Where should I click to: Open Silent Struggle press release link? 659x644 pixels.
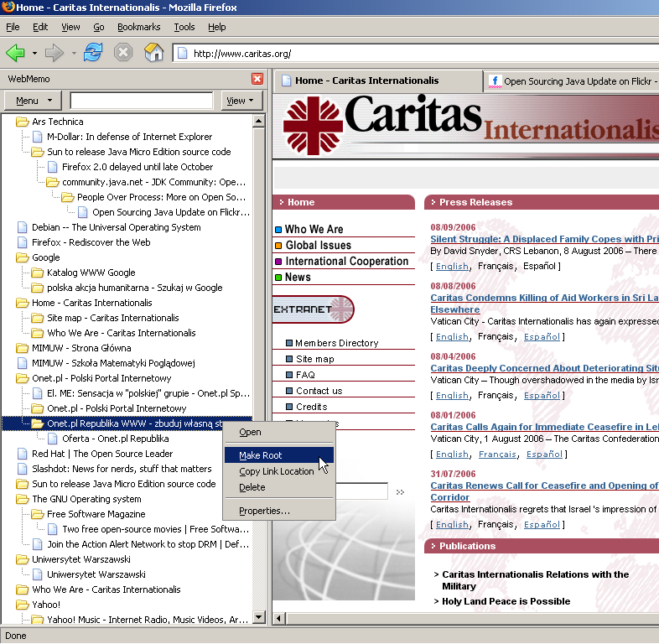tap(545, 239)
